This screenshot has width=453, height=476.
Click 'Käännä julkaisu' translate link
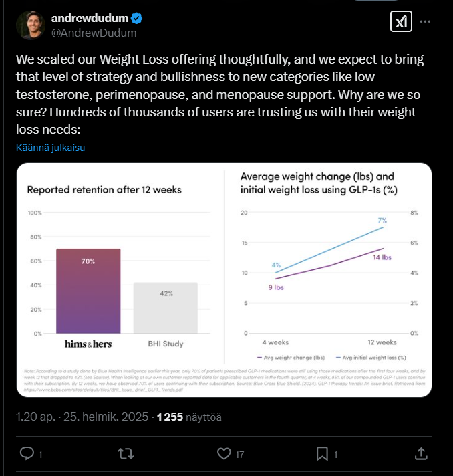(50, 148)
